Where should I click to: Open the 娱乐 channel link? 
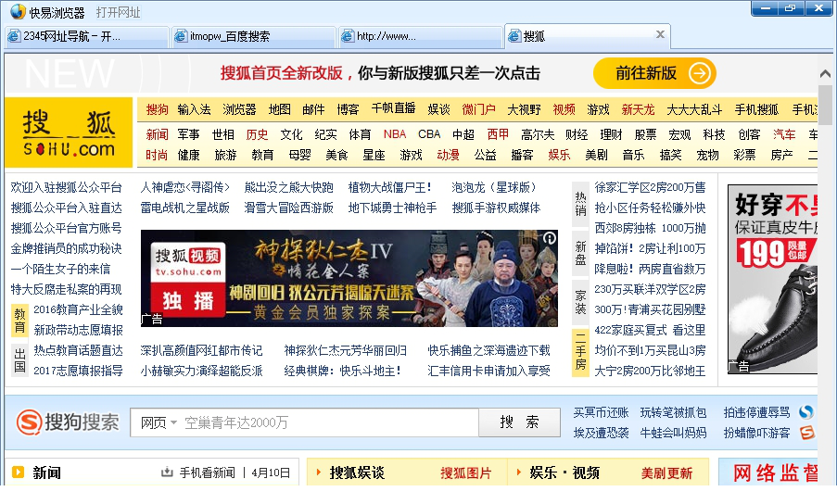pos(559,156)
